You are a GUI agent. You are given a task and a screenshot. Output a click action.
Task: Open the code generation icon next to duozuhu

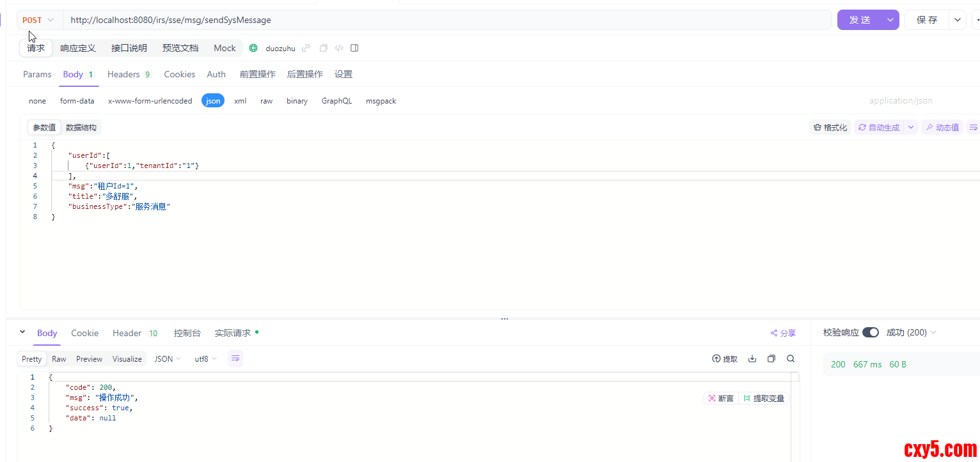[x=338, y=48]
